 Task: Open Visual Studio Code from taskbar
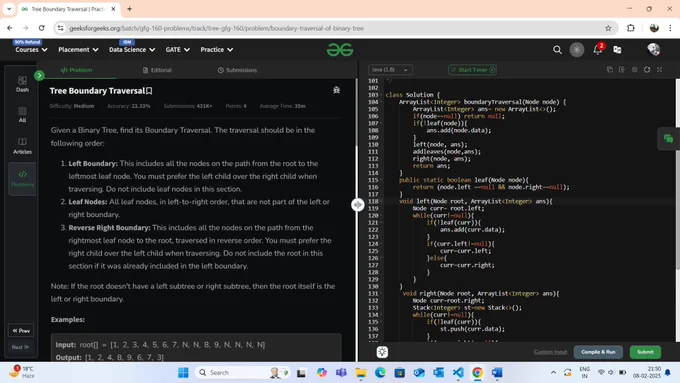458,373
